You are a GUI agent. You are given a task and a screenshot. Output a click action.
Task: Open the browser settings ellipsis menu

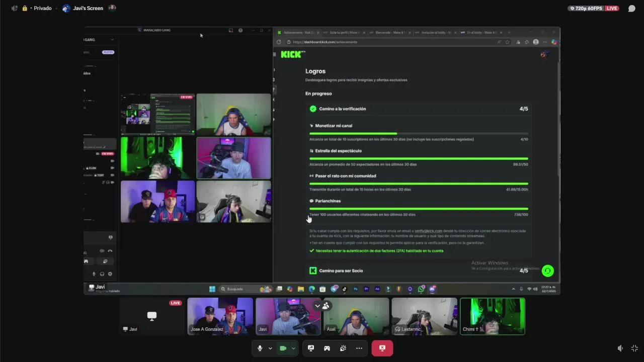point(544,42)
